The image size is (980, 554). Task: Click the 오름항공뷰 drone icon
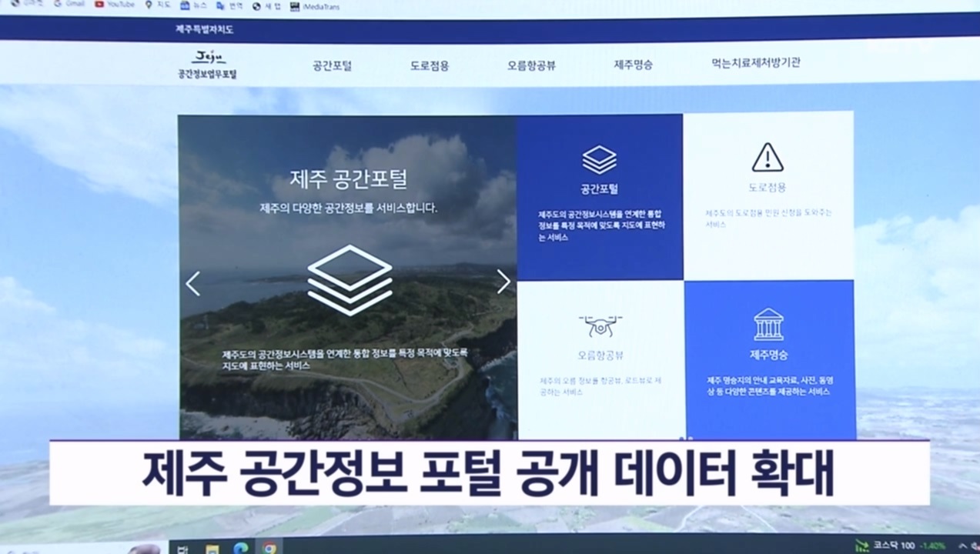[x=600, y=325]
